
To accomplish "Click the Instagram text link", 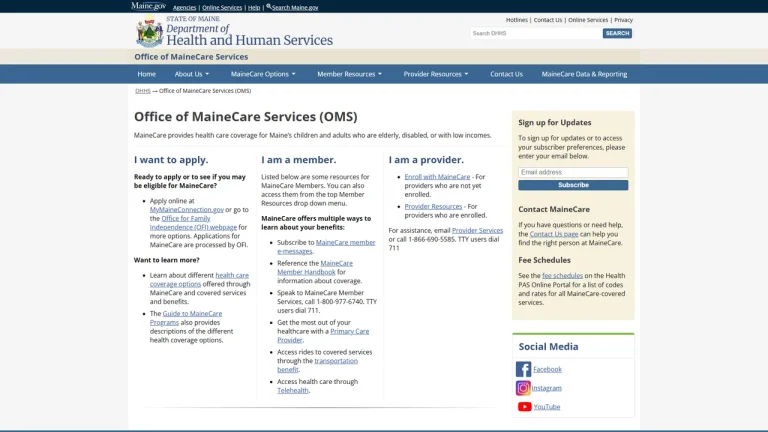I will click(x=547, y=388).
